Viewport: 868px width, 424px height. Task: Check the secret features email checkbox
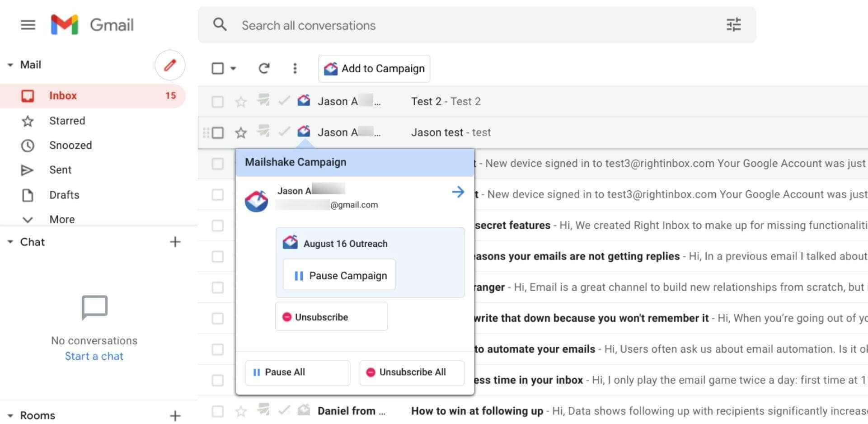(x=218, y=226)
